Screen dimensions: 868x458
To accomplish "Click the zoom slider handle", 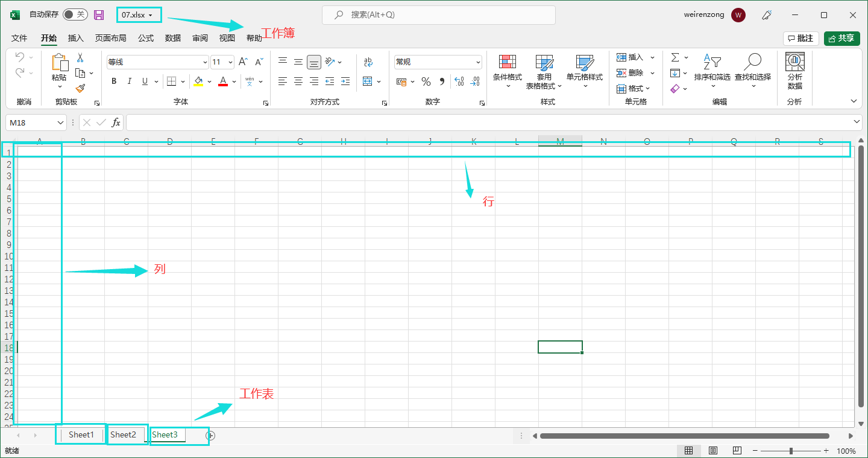I will point(791,451).
